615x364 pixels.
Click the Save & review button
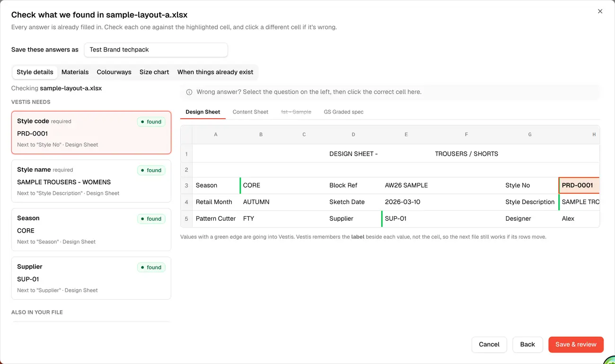point(576,345)
